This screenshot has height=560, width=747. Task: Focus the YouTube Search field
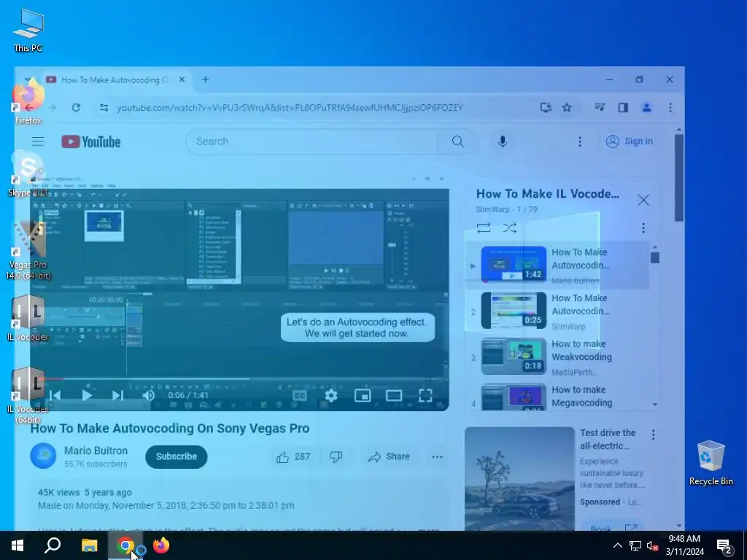[311, 141]
